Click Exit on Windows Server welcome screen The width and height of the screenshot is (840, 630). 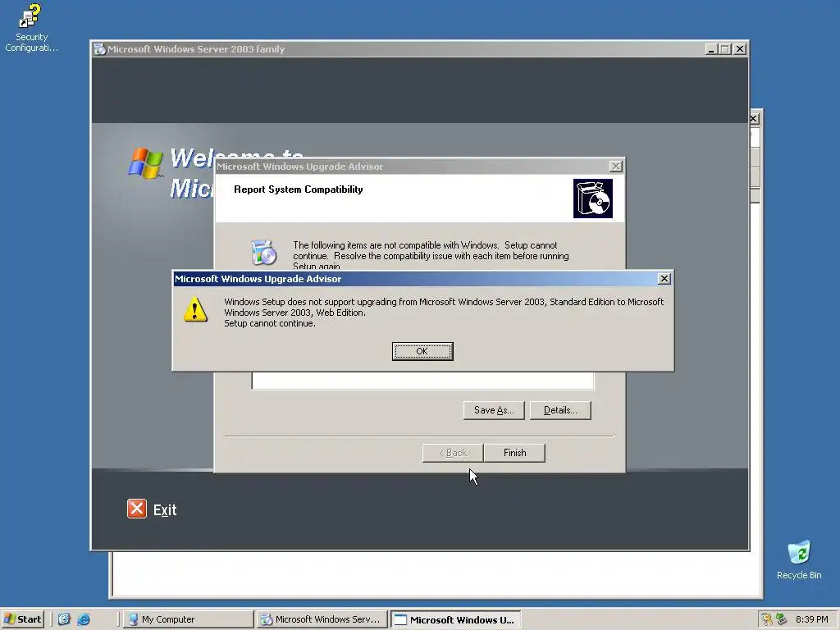click(x=164, y=510)
